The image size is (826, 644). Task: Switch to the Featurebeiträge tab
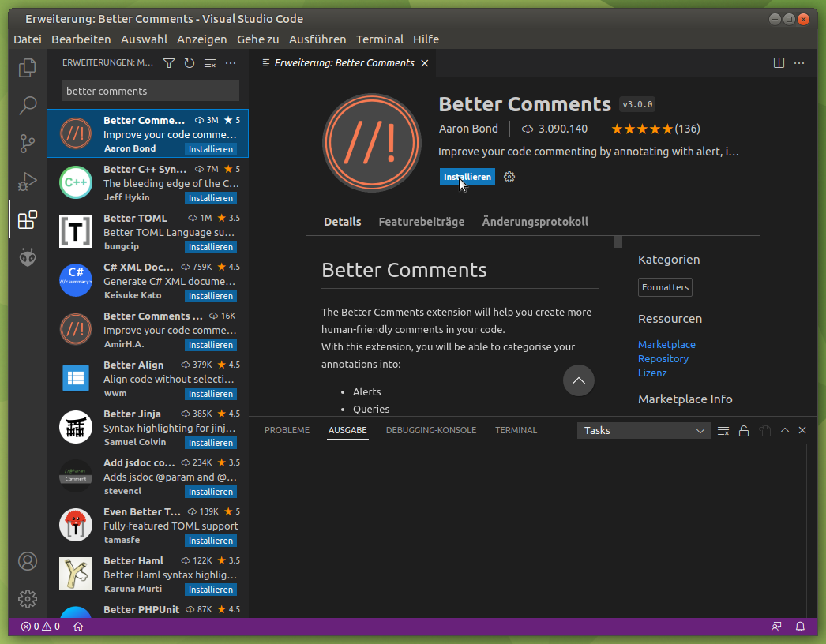(422, 222)
